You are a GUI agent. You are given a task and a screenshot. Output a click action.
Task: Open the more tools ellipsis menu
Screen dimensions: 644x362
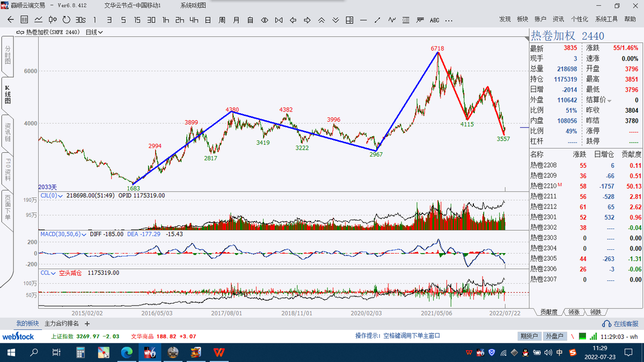click(449, 19)
